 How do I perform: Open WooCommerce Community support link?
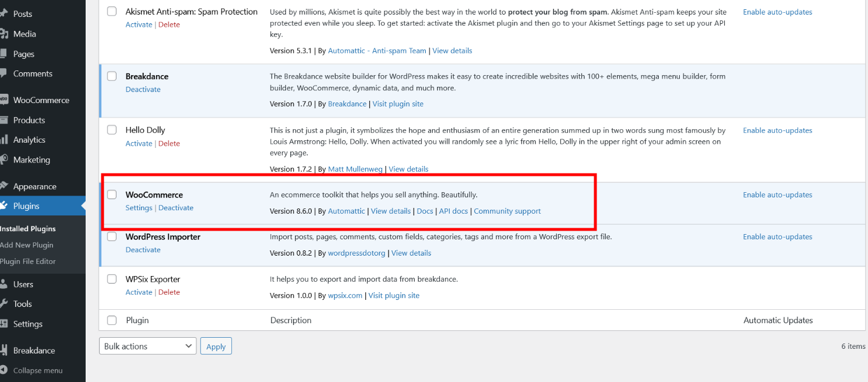tap(507, 211)
